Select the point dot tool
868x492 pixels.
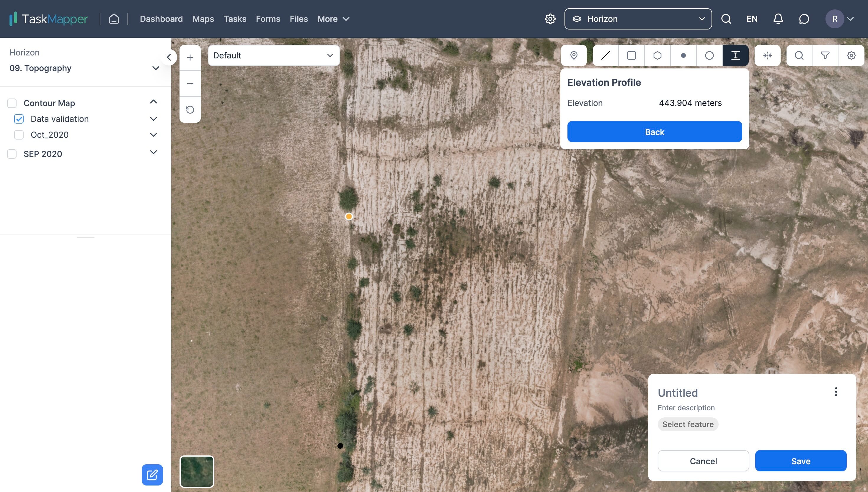click(683, 55)
